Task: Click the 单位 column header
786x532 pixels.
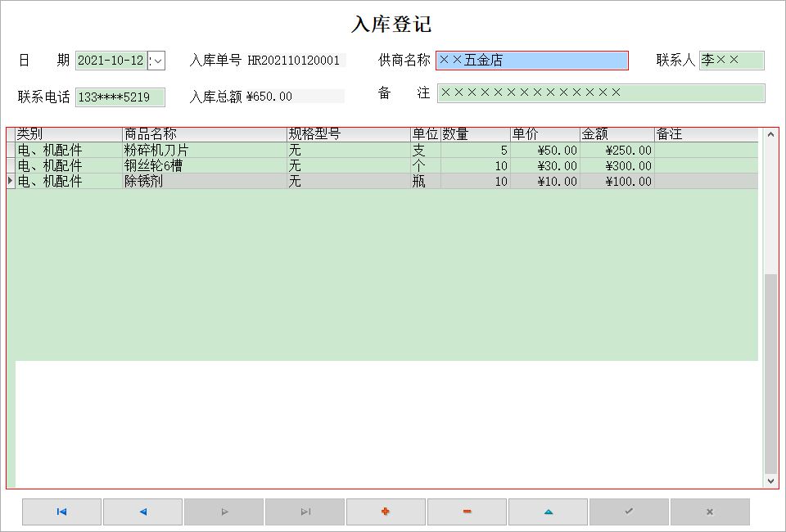Action: tap(426, 134)
